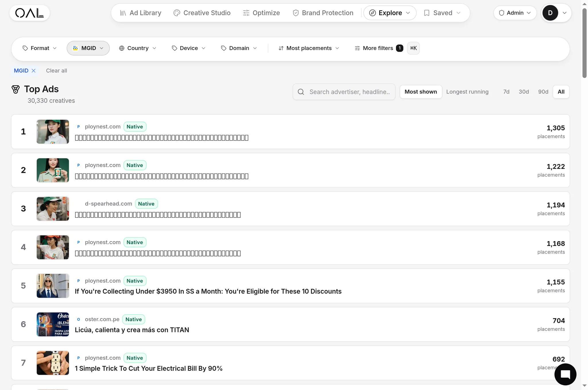The height and width of the screenshot is (390, 588).
Task: Expand the account chevron next to avatar
Action: [564, 13]
